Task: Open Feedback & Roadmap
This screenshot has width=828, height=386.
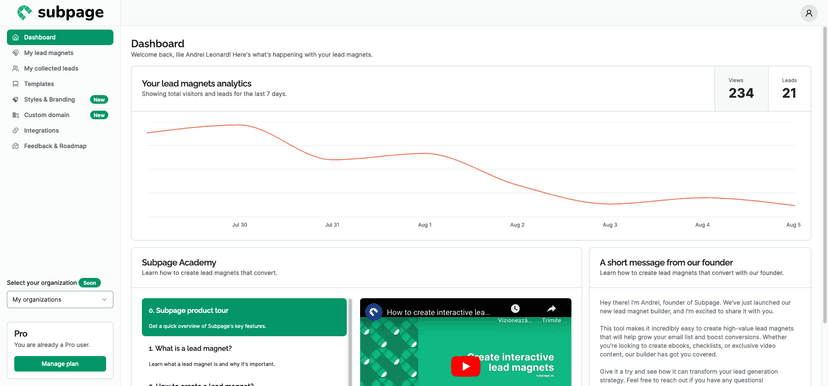Action: (x=60, y=146)
